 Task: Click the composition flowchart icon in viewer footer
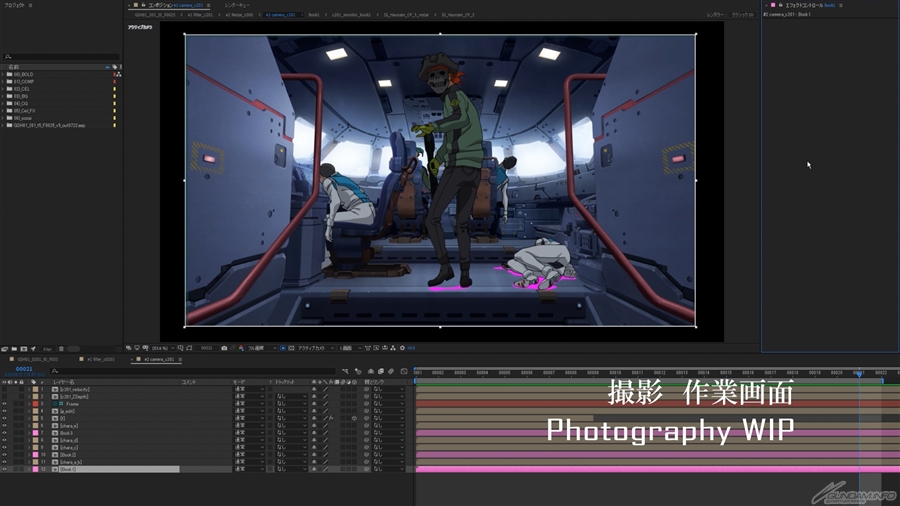[393, 348]
